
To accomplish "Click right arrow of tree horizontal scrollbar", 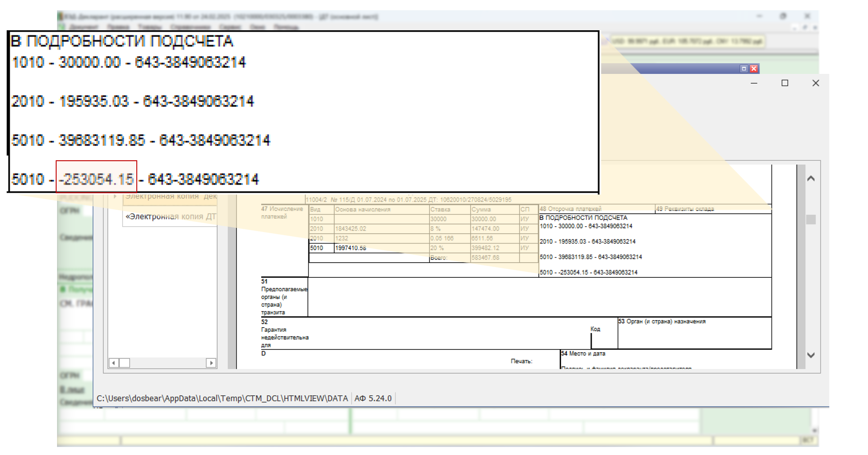I will [x=211, y=363].
